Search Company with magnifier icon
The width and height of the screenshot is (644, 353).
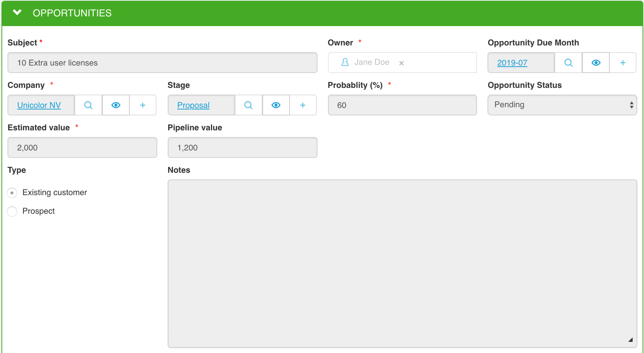coord(88,105)
